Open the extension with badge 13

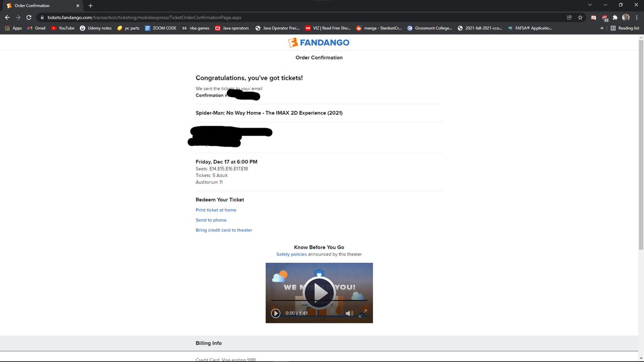pos(605,18)
